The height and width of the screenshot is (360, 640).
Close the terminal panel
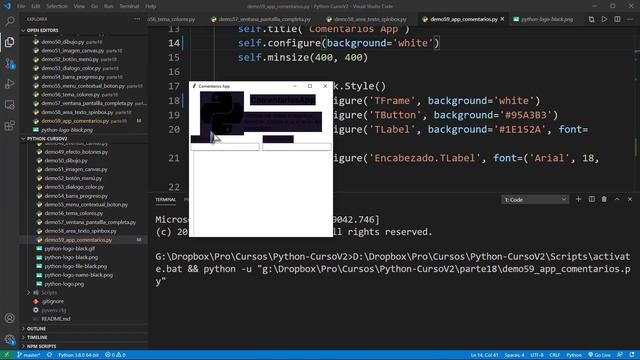click(630, 199)
